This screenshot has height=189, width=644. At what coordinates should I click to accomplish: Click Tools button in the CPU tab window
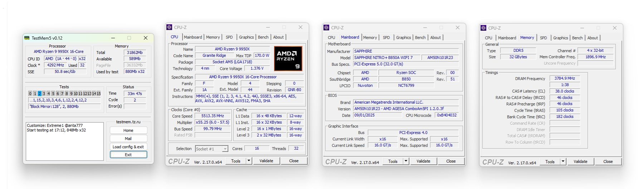tap(236, 161)
